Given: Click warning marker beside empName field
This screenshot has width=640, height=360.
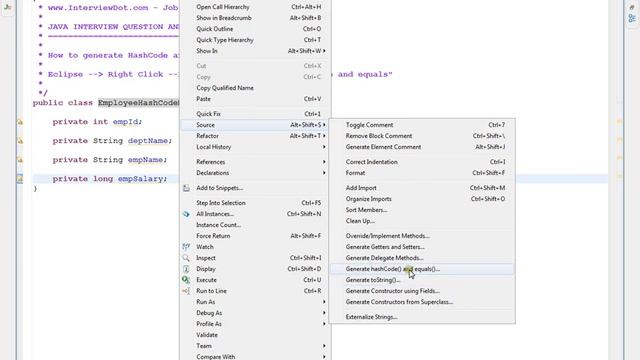Looking at the screenshot, I should 20,160.
